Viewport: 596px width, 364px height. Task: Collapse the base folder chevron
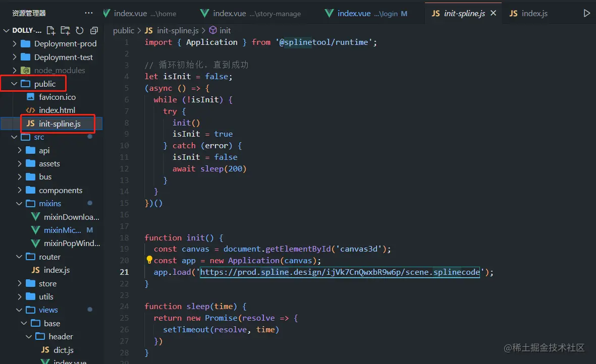24,323
